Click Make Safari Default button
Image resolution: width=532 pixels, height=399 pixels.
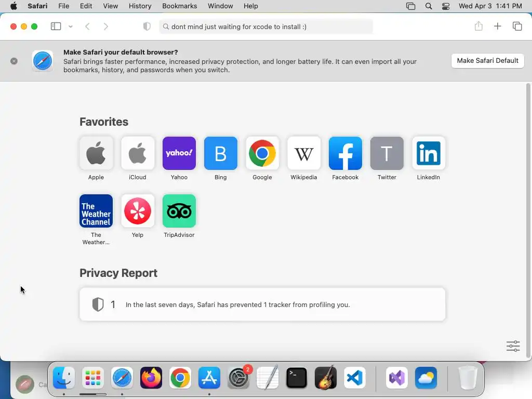coord(487,61)
